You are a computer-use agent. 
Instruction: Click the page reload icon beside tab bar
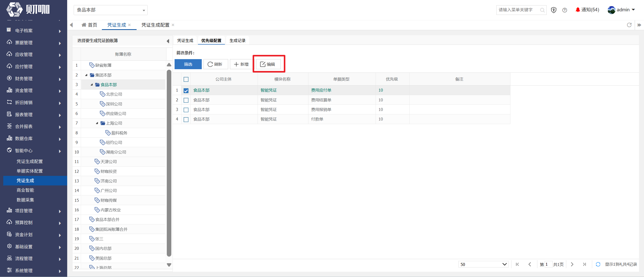pos(629,25)
